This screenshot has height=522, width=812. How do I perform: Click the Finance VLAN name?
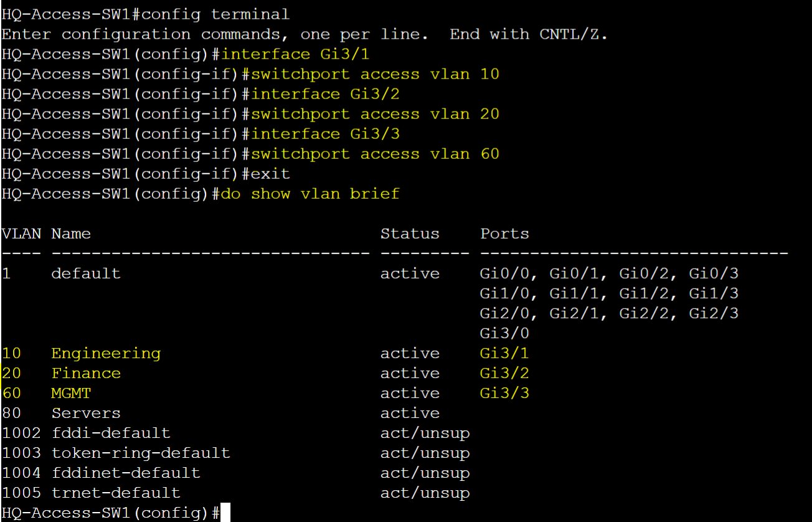[x=86, y=373]
